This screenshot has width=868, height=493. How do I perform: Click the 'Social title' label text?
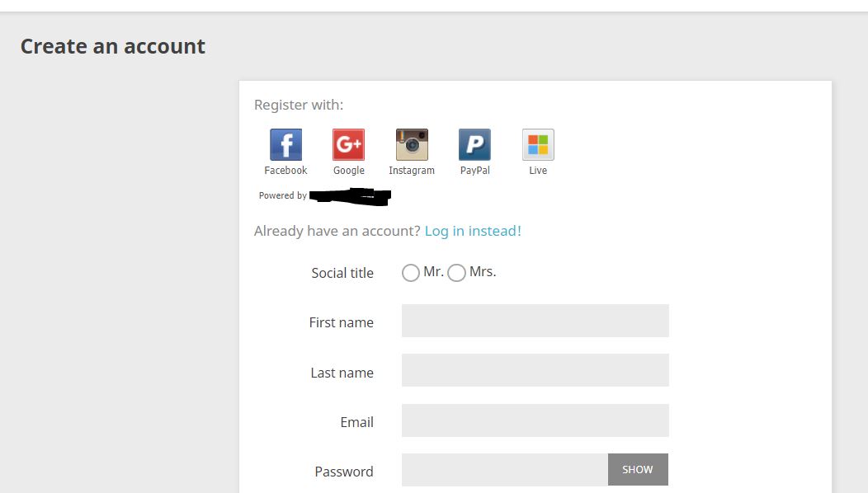[342, 273]
